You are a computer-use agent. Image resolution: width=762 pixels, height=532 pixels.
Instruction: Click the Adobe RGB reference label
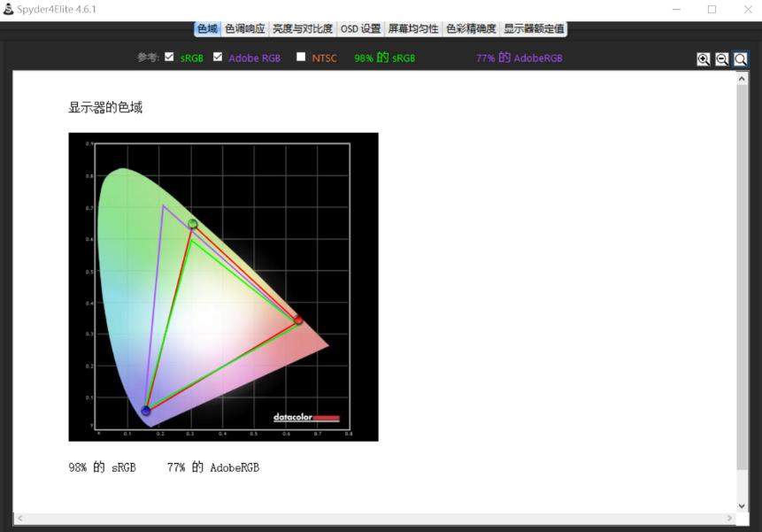click(x=255, y=58)
